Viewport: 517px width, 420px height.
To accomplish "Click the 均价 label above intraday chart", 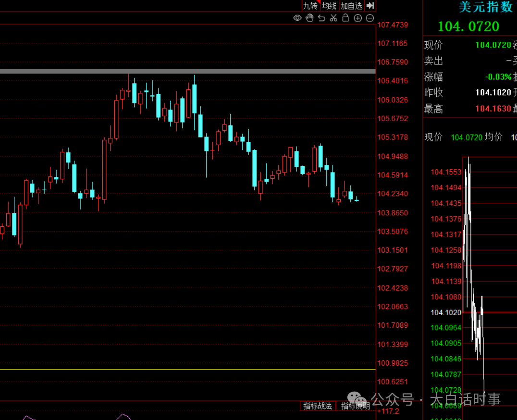I will click(493, 137).
